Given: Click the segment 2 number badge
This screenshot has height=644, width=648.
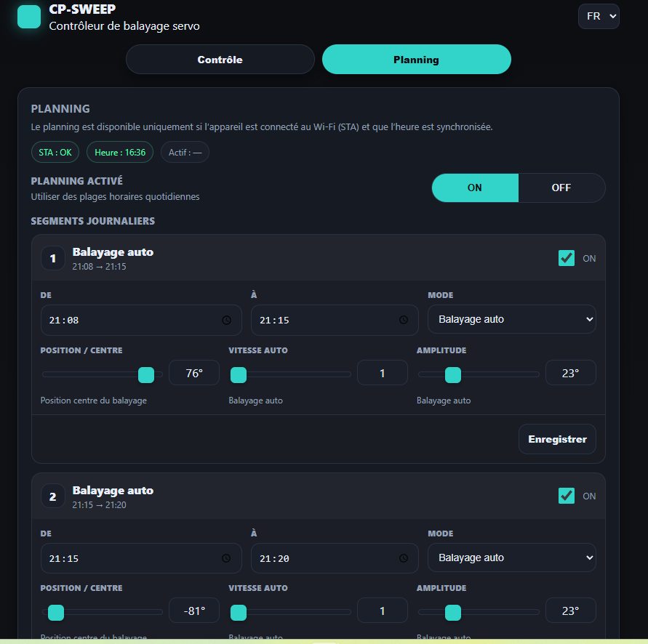Looking at the screenshot, I should [x=52, y=496].
